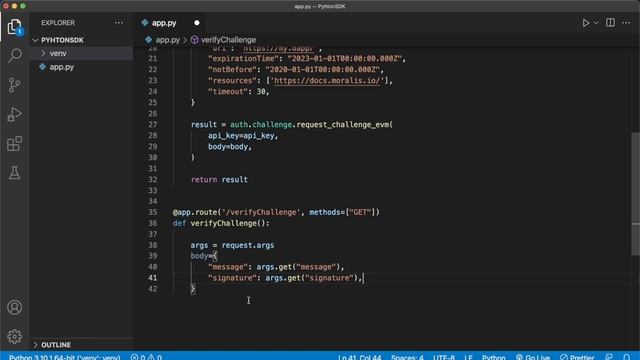The height and width of the screenshot is (360, 640).
Task: Click the args = request.args line
Action: pyautogui.click(x=232, y=245)
